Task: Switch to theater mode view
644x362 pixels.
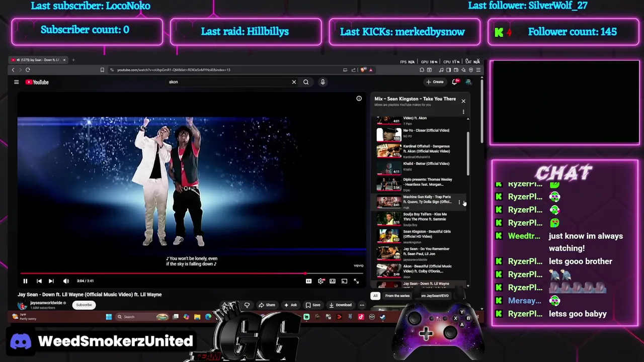Action: (333, 281)
